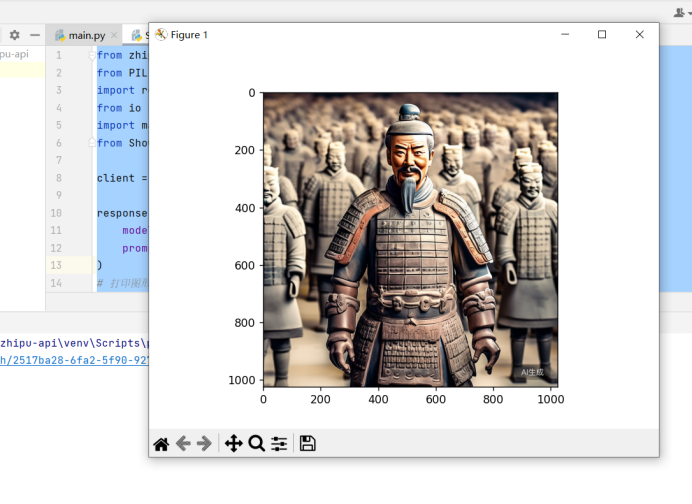Click the Figure 1 window title text
The image size is (692, 504).
click(189, 35)
